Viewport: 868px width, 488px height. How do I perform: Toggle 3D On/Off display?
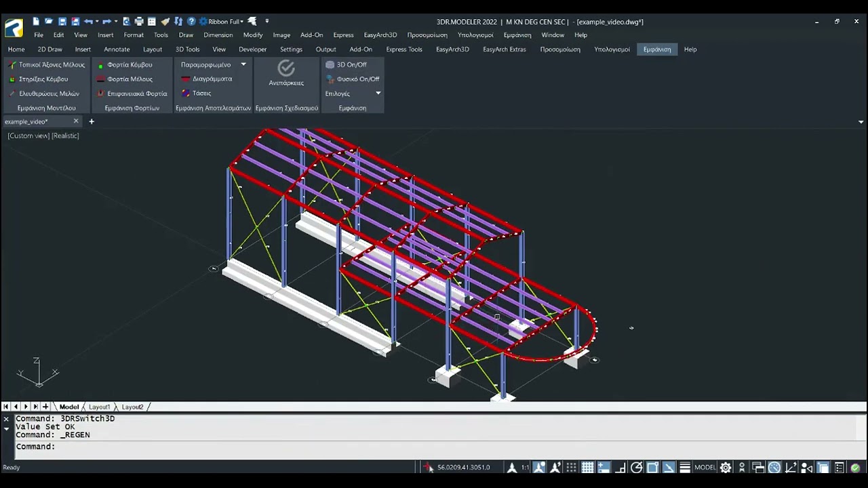click(x=346, y=65)
